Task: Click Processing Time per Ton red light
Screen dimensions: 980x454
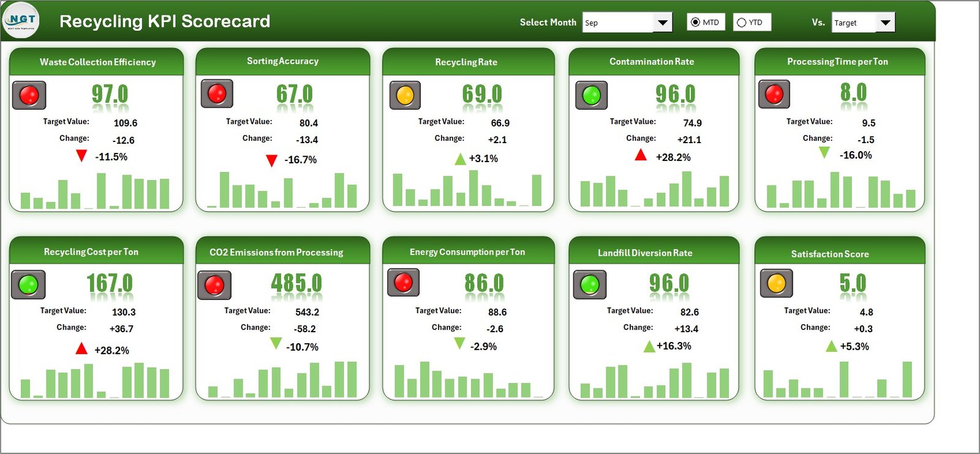Action: pos(774,95)
